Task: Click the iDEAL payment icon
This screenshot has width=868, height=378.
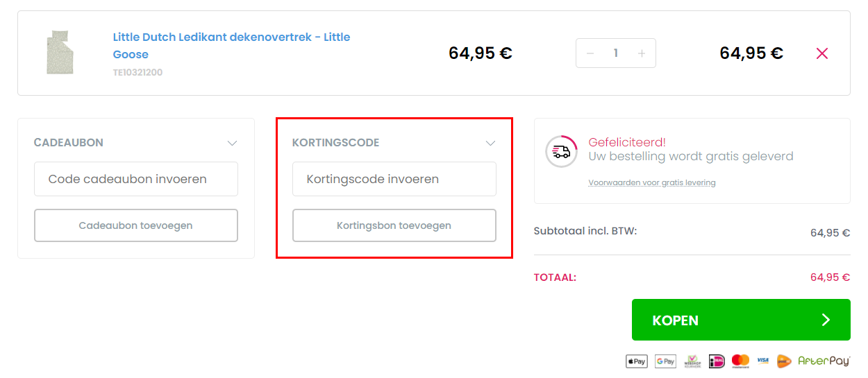Action: pos(717,361)
